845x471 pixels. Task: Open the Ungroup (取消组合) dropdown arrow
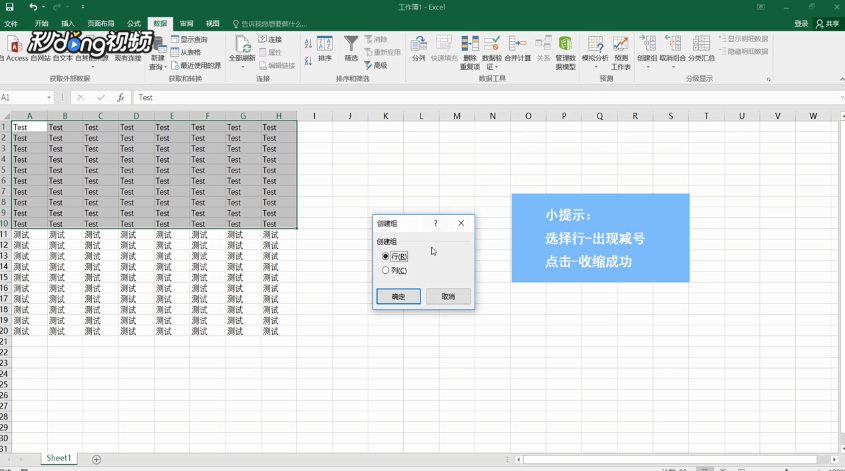pyautogui.click(x=673, y=66)
